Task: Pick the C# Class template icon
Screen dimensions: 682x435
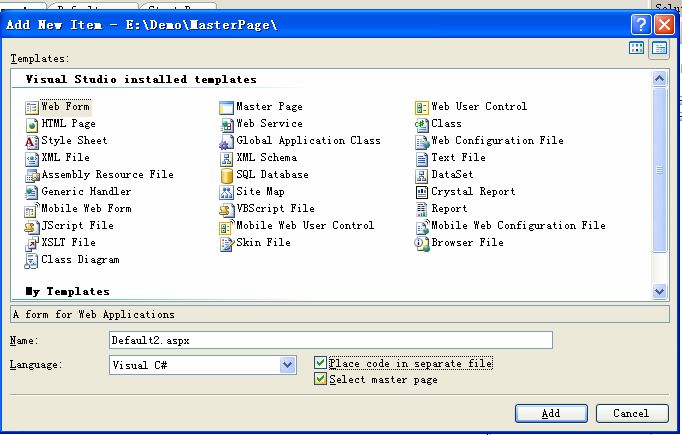Action: pyautogui.click(x=421, y=125)
